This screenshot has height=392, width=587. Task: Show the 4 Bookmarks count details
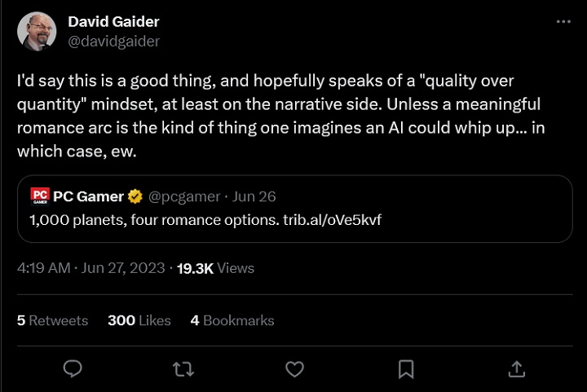coord(232,320)
